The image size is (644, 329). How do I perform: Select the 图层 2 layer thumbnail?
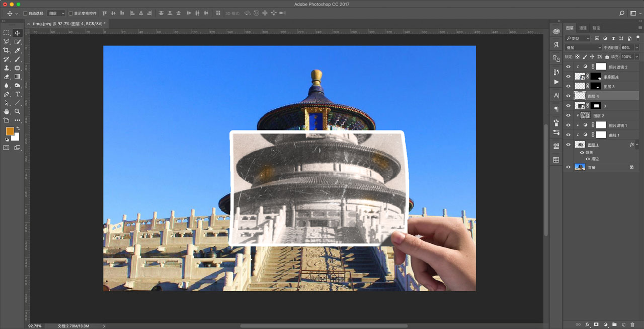[585, 115]
